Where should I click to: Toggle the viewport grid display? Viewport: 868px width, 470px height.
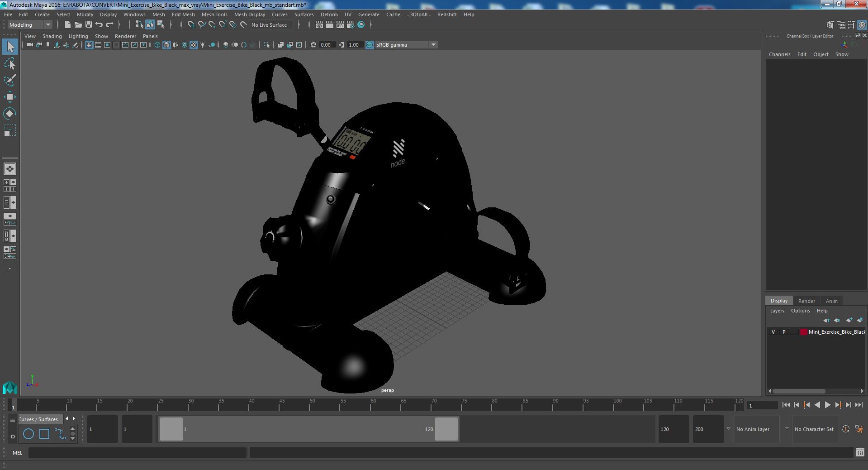[89, 45]
